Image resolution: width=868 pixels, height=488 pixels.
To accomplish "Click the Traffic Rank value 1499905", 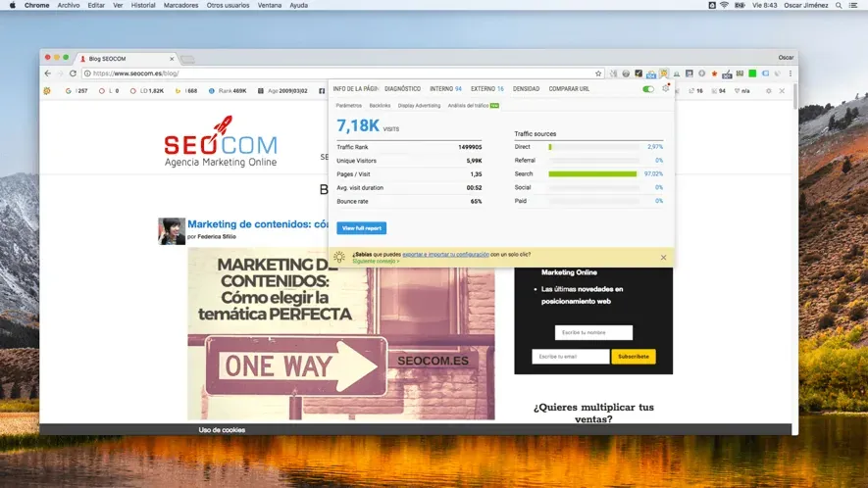I will click(470, 147).
